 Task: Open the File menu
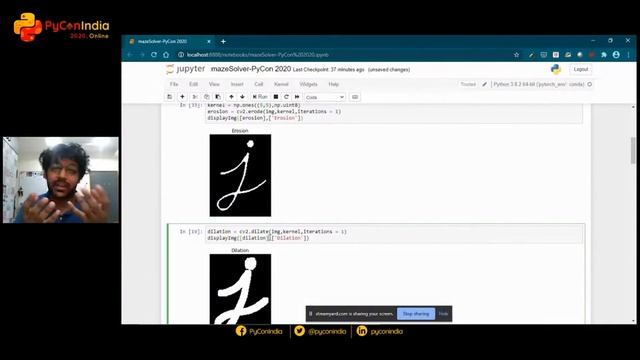[x=174, y=84]
